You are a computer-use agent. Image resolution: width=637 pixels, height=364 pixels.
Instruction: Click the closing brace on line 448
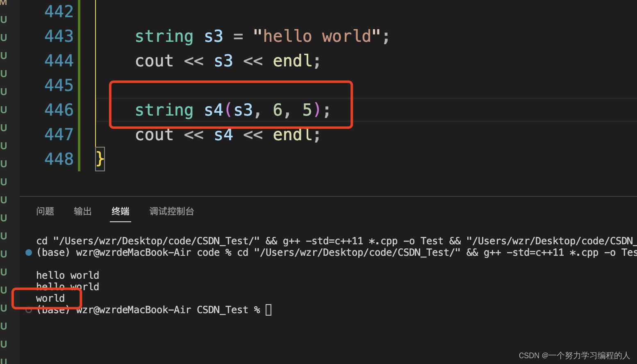100,159
